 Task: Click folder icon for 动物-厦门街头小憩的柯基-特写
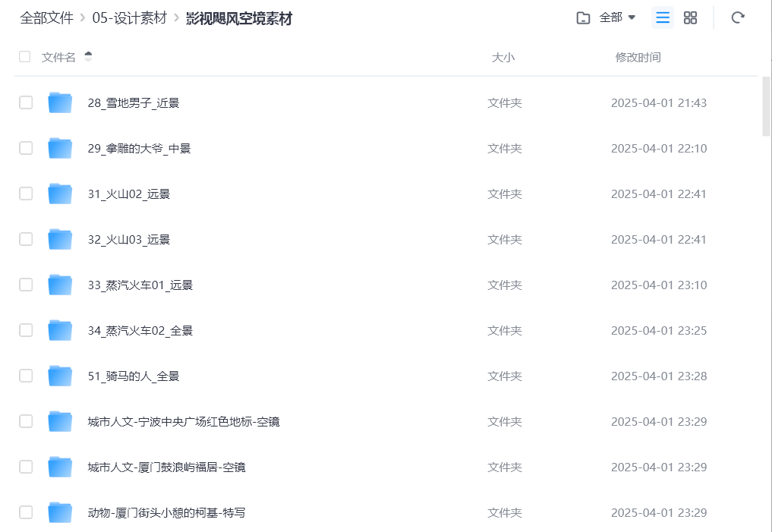(x=60, y=512)
